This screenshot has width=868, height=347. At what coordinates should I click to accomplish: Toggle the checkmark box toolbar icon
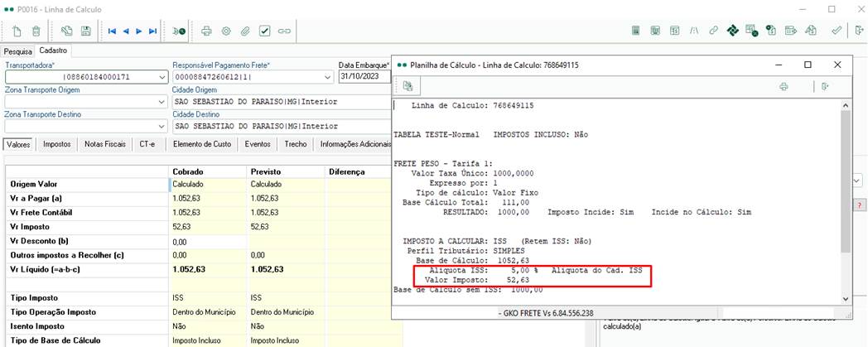pyautogui.click(x=264, y=31)
